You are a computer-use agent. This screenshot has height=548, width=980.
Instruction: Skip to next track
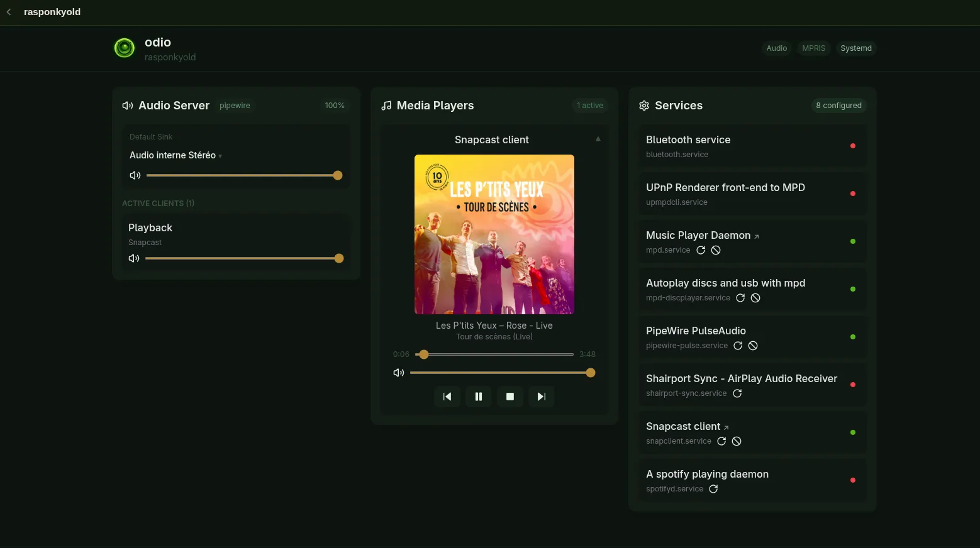(542, 397)
